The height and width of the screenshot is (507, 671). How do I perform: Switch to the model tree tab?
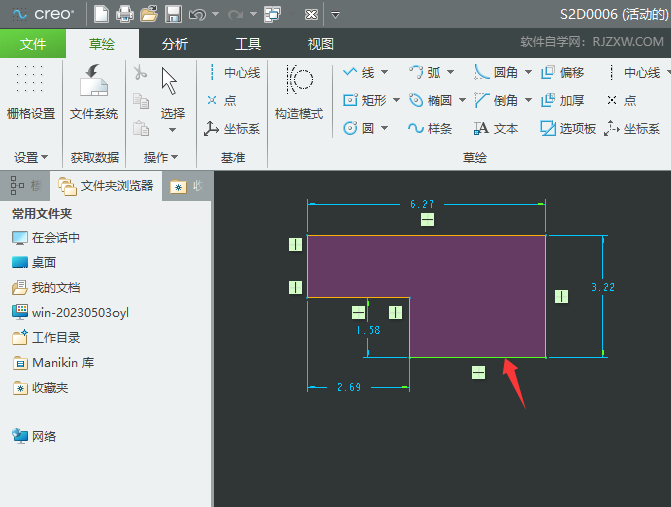pos(25,186)
